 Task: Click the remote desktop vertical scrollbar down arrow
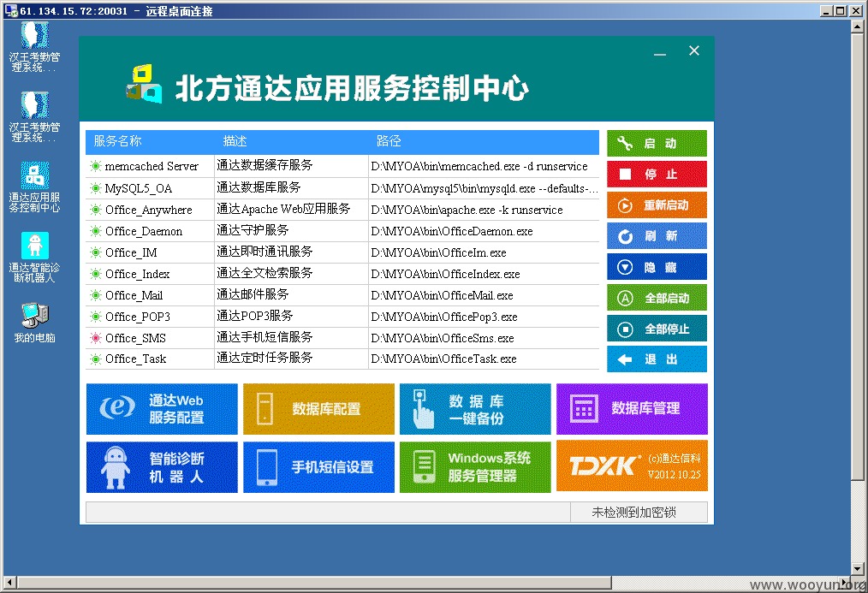[x=858, y=569]
